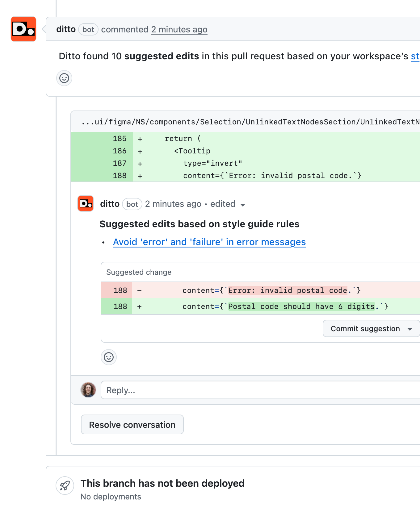Click the user avatar beside Reply field
Viewport: 420px width, 505px height.
pos(88,390)
